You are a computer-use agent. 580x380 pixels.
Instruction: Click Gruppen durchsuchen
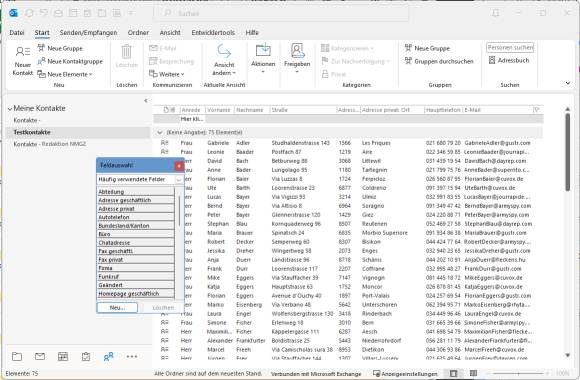pos(439,61)
